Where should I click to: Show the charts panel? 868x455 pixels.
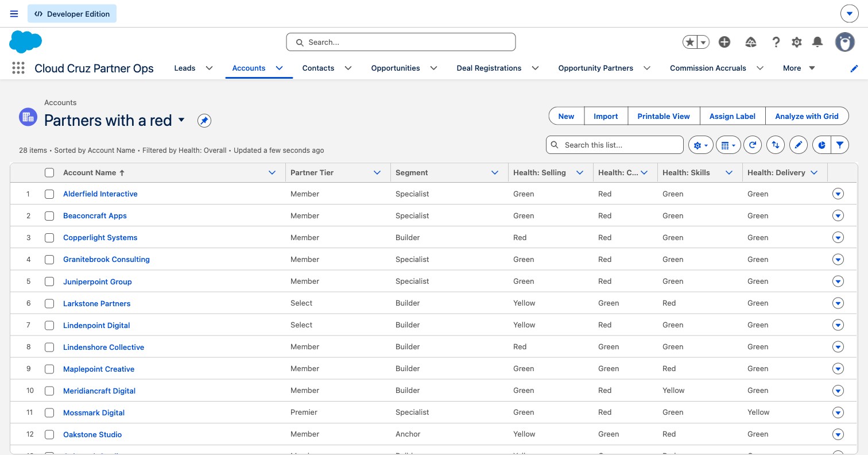click(x=821, y=145)
